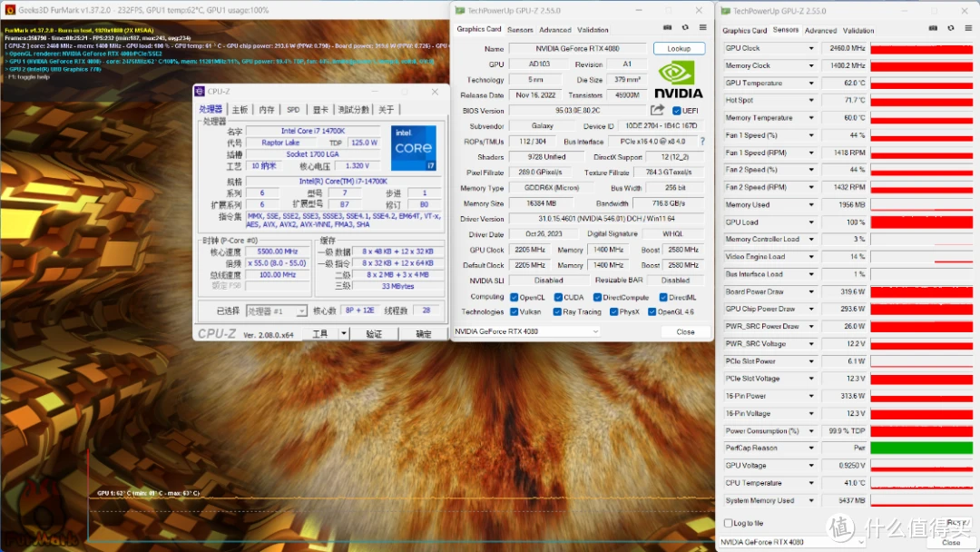Open the GPU Clock sensor dropdown
This screenshot has width=980, height=552.
811,48
